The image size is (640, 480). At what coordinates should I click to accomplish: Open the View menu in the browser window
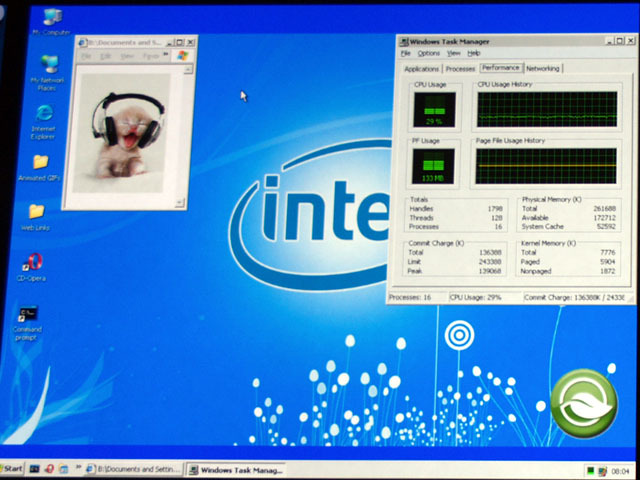(127, 56)
